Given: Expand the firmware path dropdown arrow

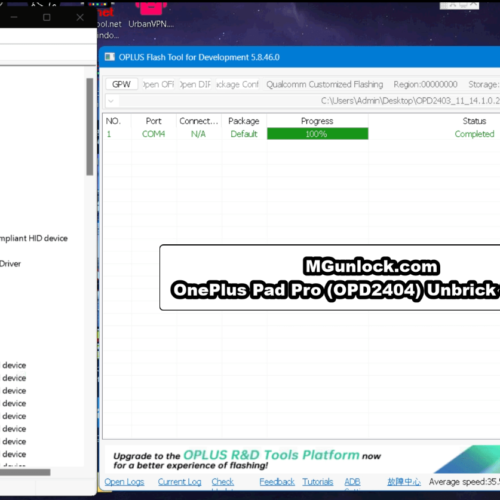Looking at the screenshot, I should [x=111, y=101].
